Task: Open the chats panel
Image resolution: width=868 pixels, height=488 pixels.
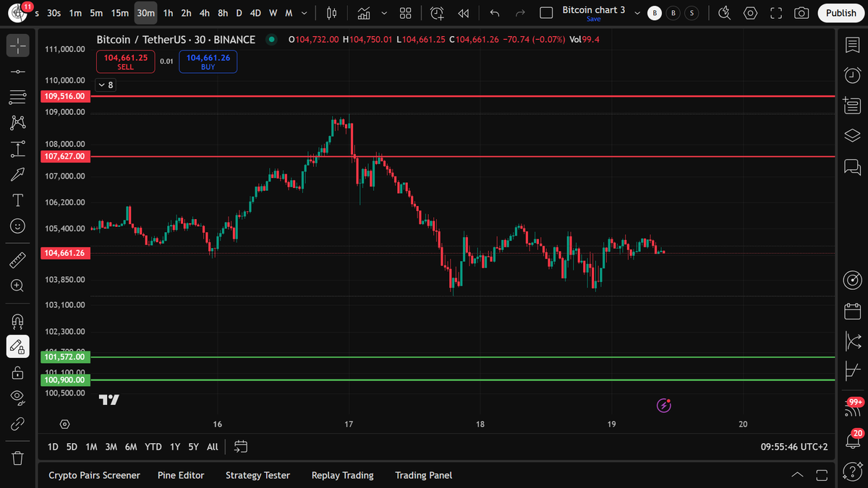Action: tap(852, 168)
